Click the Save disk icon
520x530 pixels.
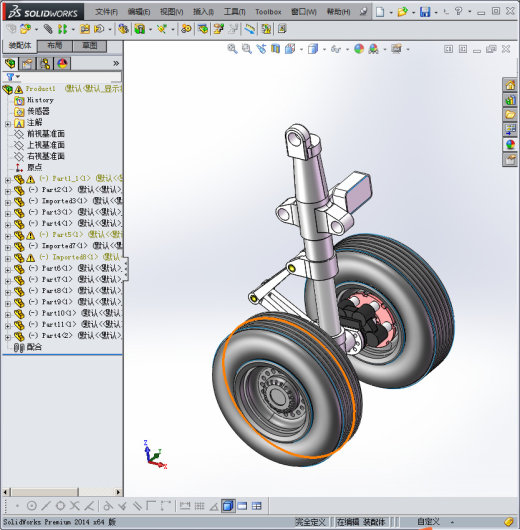[425, 12]
